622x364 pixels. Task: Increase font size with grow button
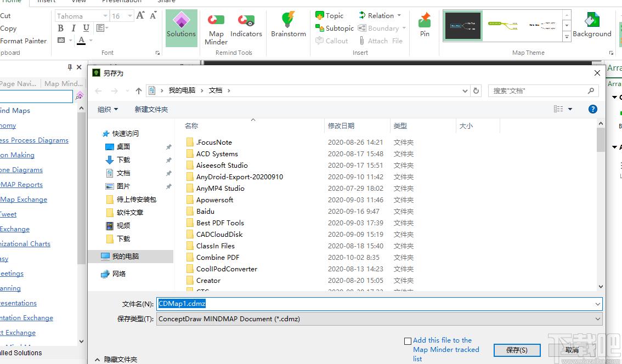click(x=140, y=15)
